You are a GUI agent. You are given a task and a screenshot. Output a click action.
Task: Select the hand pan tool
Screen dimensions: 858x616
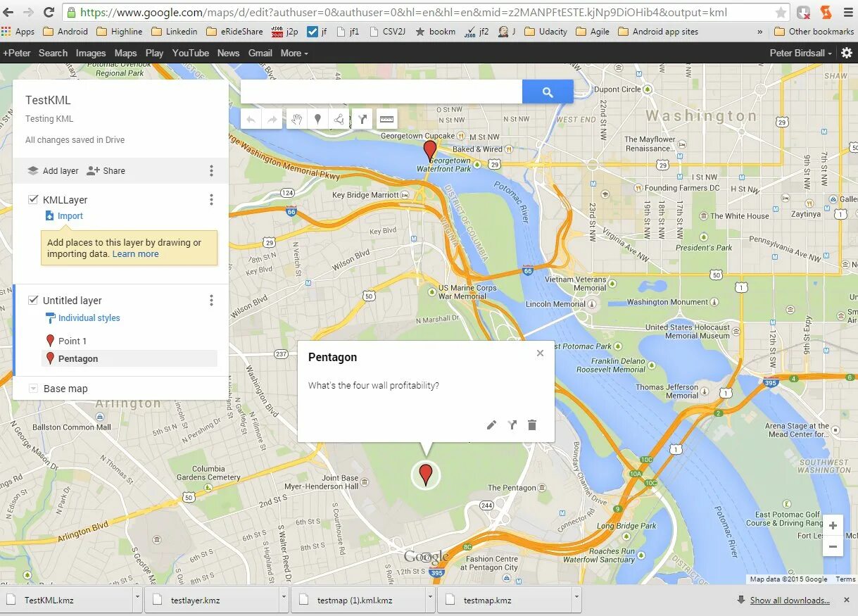(297, 119)
